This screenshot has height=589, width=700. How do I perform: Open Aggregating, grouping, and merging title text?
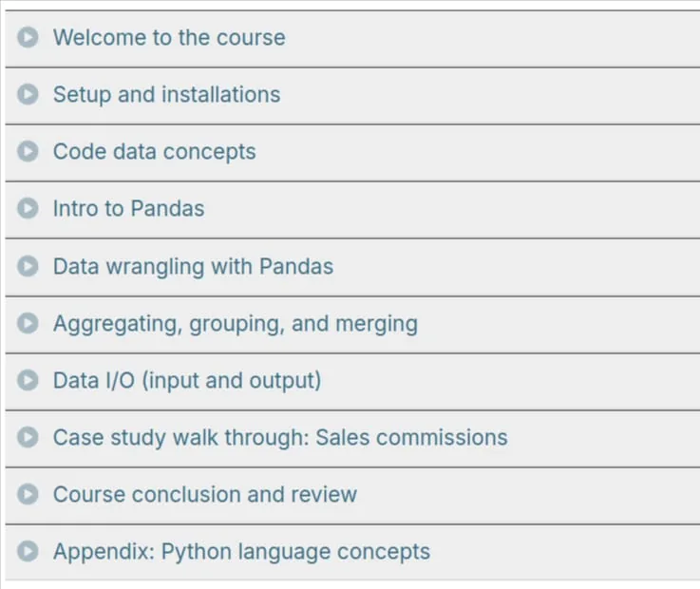[x=236, y=324]
